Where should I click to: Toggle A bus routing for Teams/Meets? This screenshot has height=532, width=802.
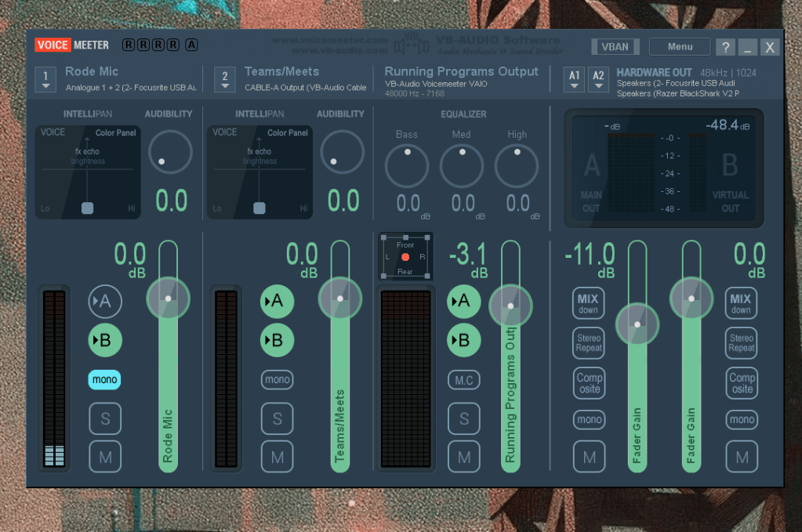[278, 301]
